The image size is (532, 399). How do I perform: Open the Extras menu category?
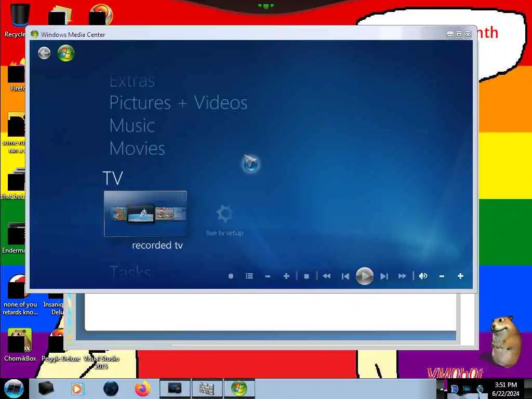click(132, 81)
